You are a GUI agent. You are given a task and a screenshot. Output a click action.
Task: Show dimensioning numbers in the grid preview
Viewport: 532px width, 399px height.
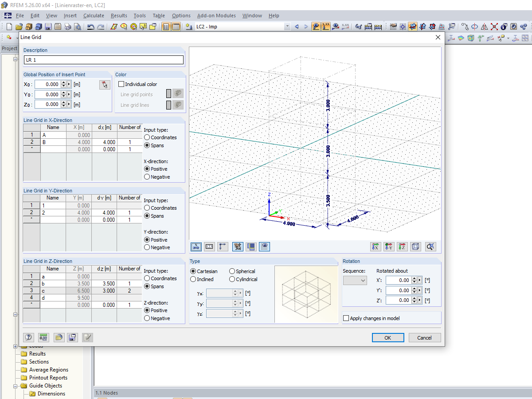pyautogui.click(x=210, y=246)
